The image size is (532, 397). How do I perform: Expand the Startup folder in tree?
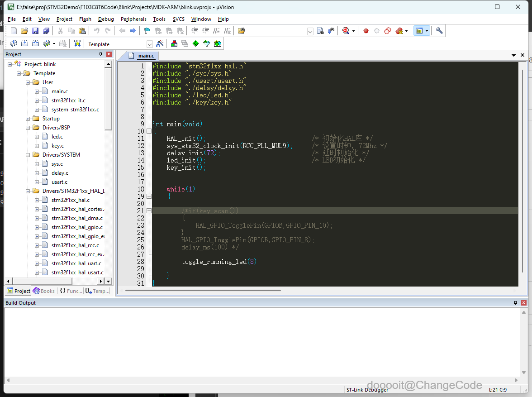pos(28,119)
